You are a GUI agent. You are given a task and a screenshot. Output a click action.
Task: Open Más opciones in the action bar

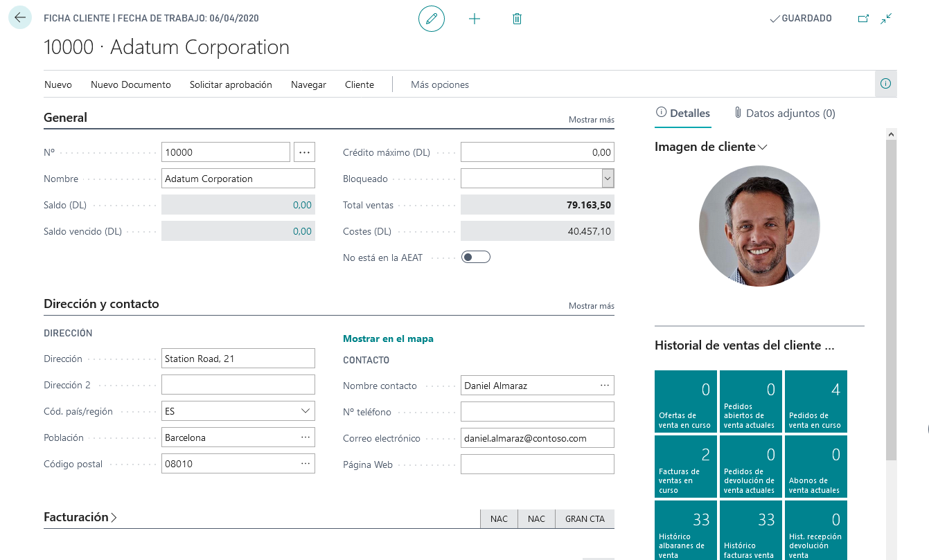click(440, 84)
